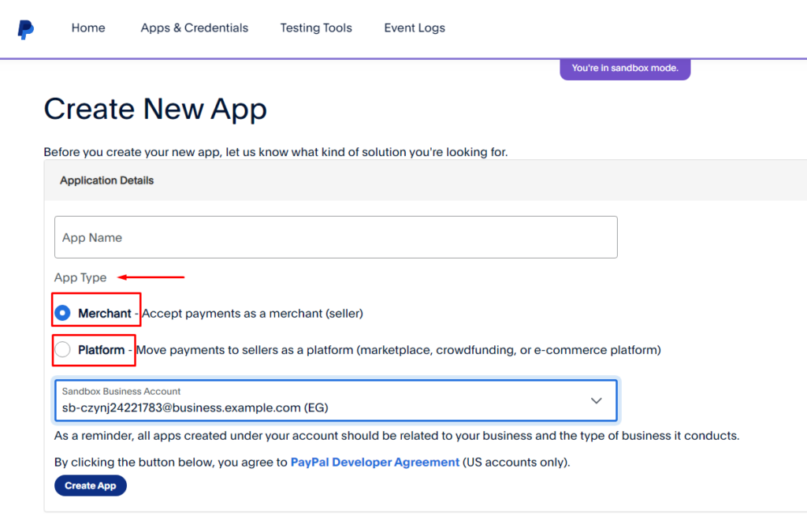Open the Sandbox Business Account dropdown
807x532 pixels.
(336, 400)
